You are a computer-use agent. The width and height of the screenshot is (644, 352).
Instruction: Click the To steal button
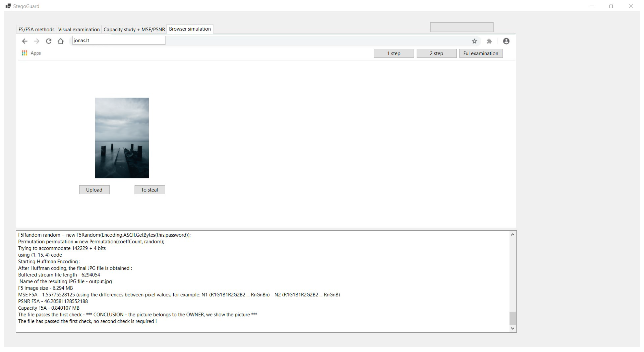(149, 190)
